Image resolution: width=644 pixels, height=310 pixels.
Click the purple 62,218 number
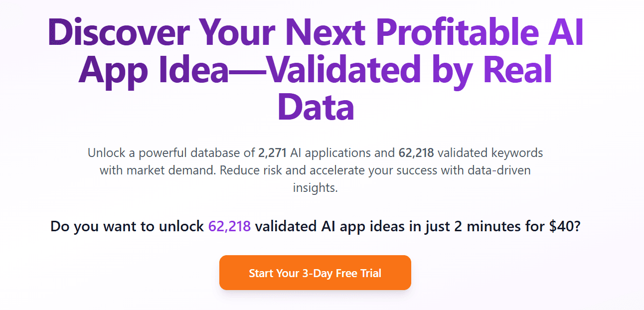pos(229,226)
